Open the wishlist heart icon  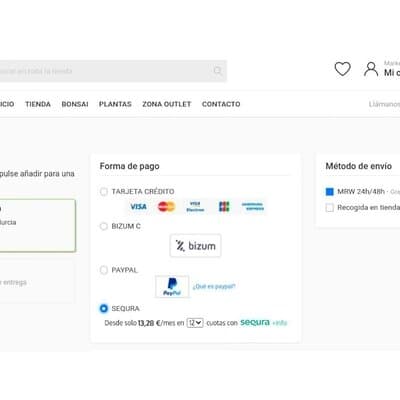(x=342, y=69)
